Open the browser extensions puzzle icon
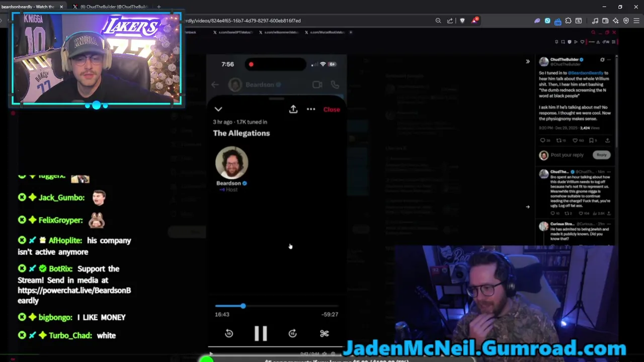Image resolution: width=644 pixels, height=362 pixels. pyautogui.click(x=569, y=21)
